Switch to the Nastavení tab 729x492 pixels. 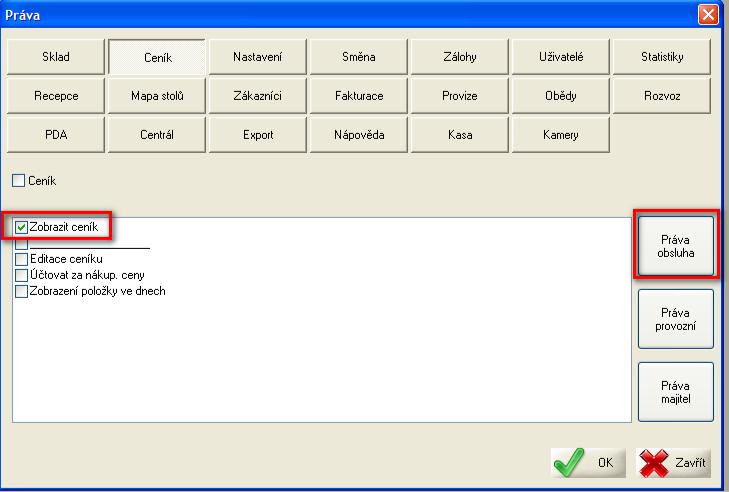tap(257, 58)
